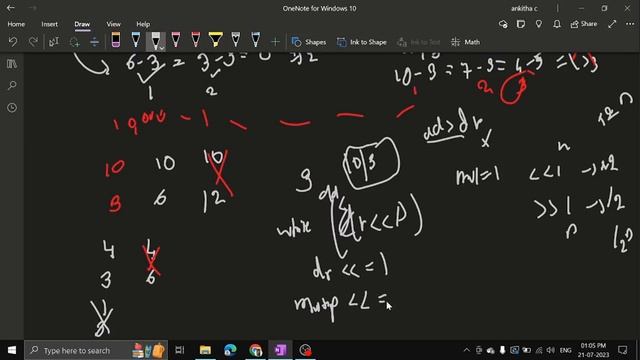Screen dimensions: 640x360
Task: Open the white pen options dropdown arrow
Action: pyautogui.click(x=162, y=48)
